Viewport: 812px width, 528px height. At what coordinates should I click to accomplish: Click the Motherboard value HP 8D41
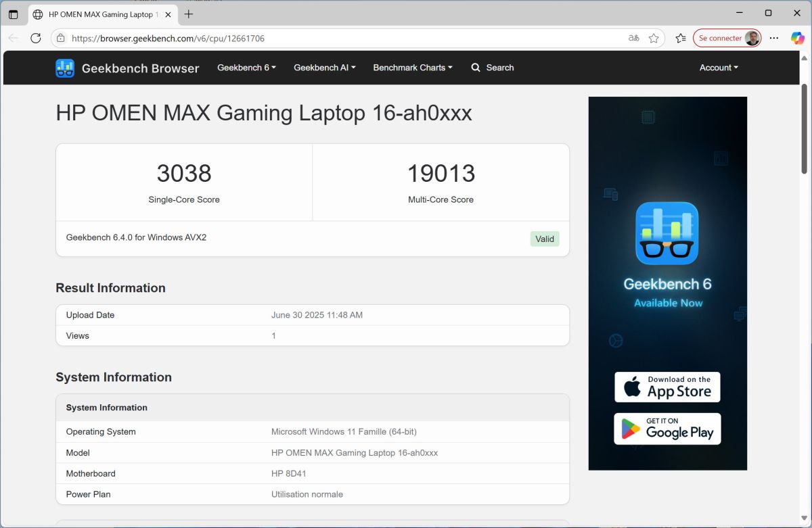289,473
